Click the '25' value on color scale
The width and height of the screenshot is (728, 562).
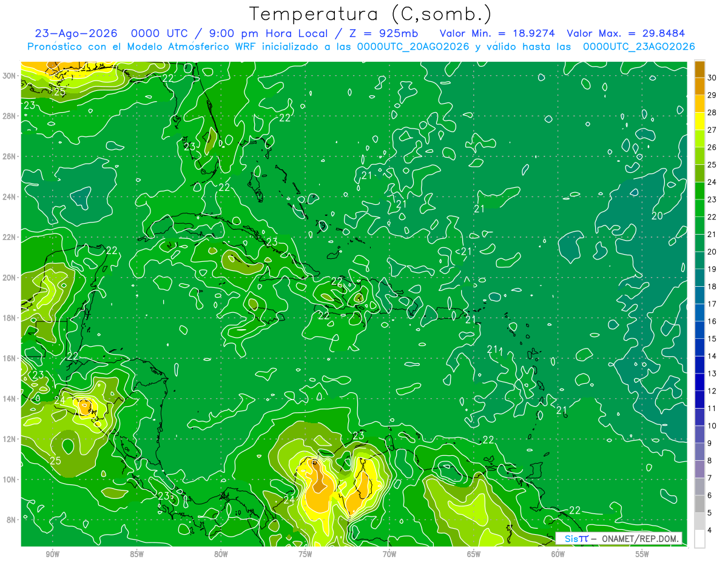(712, 165)
